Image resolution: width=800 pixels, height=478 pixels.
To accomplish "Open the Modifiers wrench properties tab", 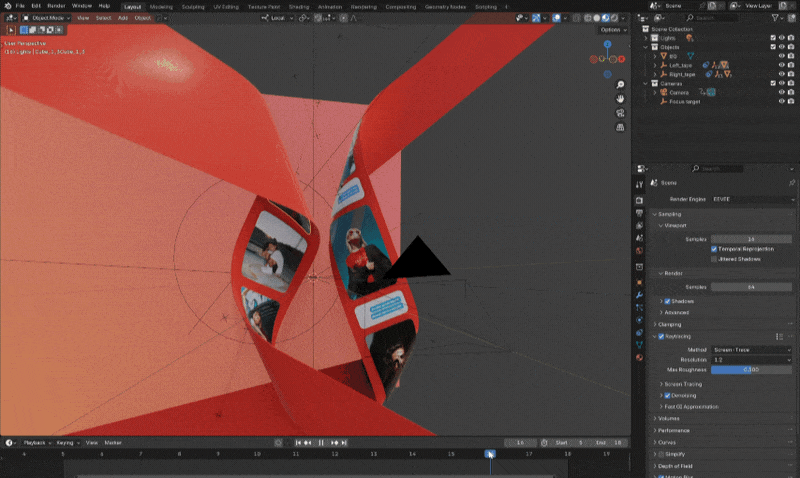I will point(640,296).
